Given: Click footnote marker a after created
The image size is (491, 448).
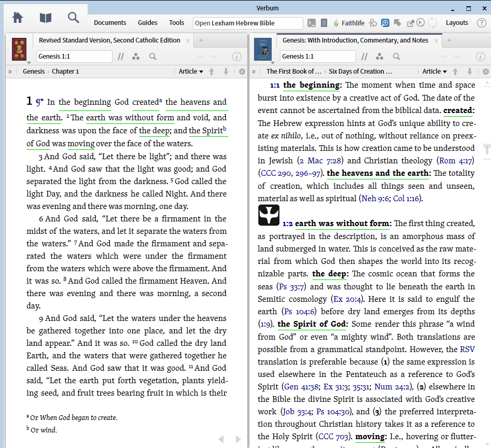Looking at the screenshot, I should click(161, 100).
